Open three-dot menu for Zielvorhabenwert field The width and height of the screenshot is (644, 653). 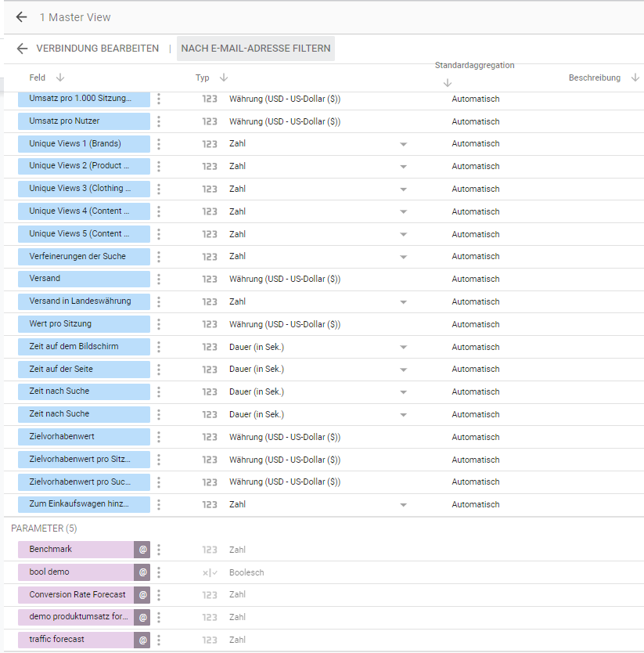[159, 437]
